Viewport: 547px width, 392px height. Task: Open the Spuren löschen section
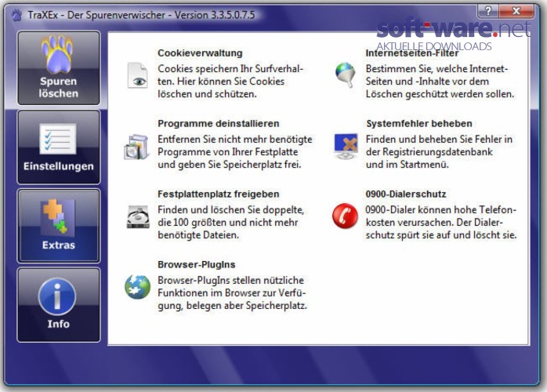(59, 67)
